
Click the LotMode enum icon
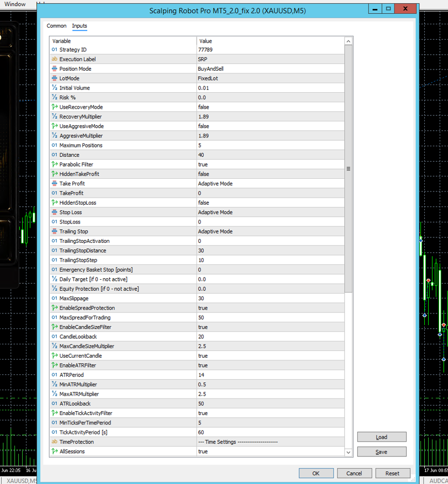coord(54,78)
